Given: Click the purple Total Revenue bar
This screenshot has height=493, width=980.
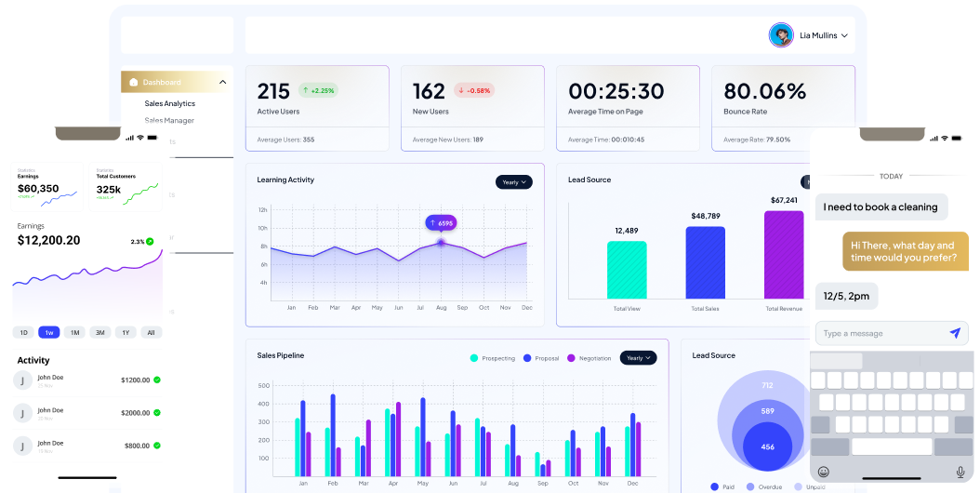Looking at the screenshot, I should point(783,254).
